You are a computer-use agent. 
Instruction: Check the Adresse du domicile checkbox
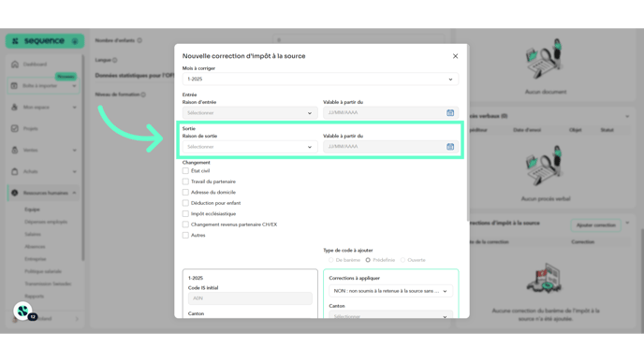coord(185,192)
